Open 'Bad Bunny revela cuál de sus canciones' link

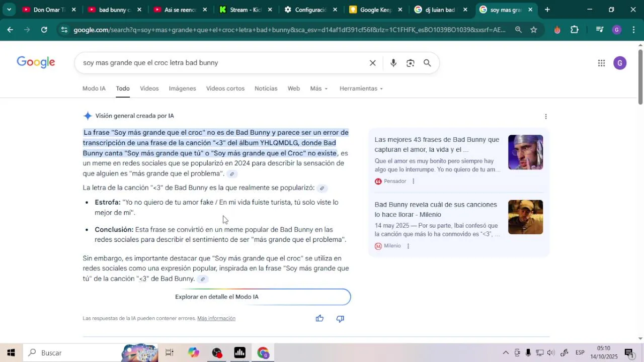coord(436,210)
